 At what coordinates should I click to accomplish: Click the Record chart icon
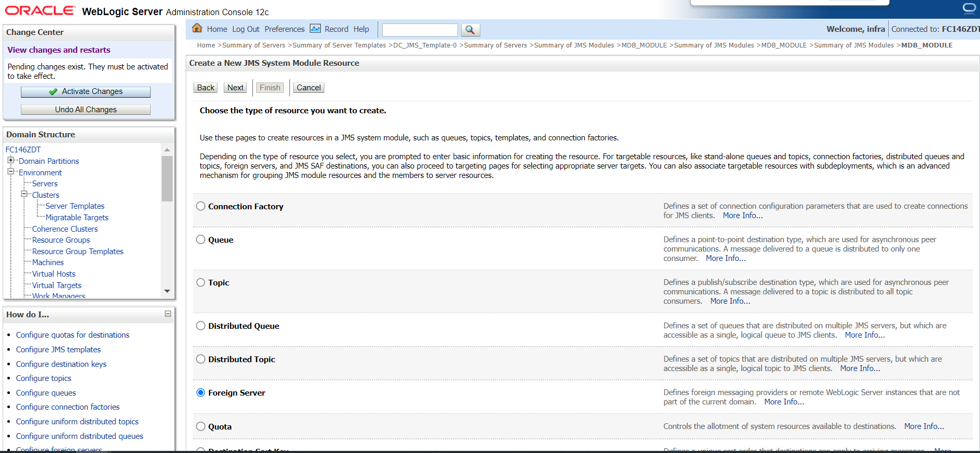[x=316, y=28]
